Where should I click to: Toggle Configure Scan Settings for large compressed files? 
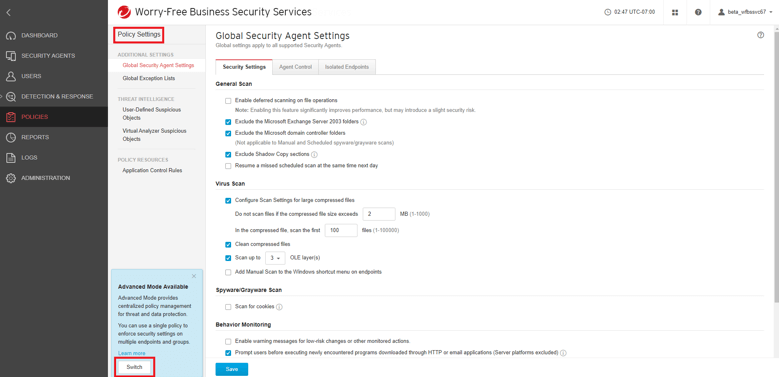click(x=228, y=201)
